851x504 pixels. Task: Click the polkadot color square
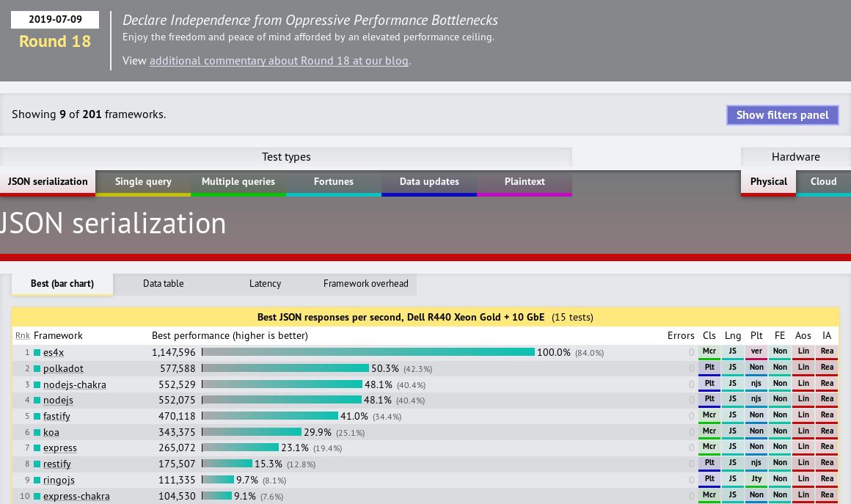[37, 368]
